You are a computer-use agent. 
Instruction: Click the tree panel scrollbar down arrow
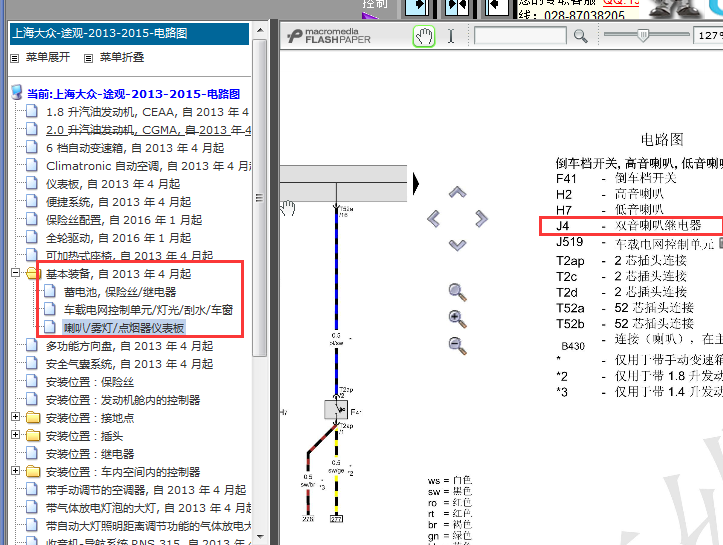click(x=260, y=536)
